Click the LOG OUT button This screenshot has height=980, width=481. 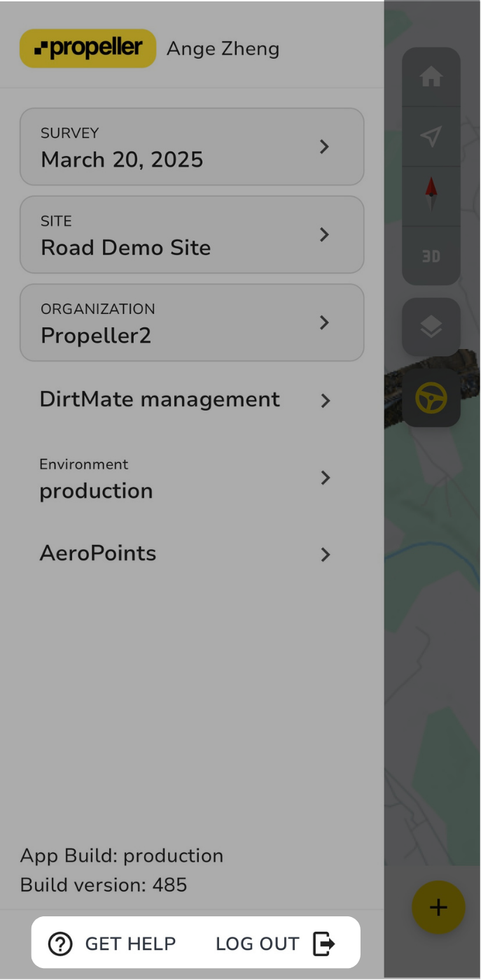click(x=258, y=943)
